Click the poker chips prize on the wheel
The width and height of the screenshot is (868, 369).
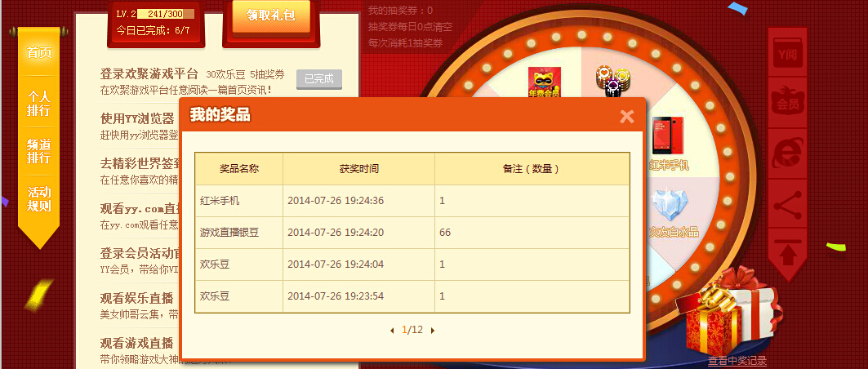tap(613, 82)
